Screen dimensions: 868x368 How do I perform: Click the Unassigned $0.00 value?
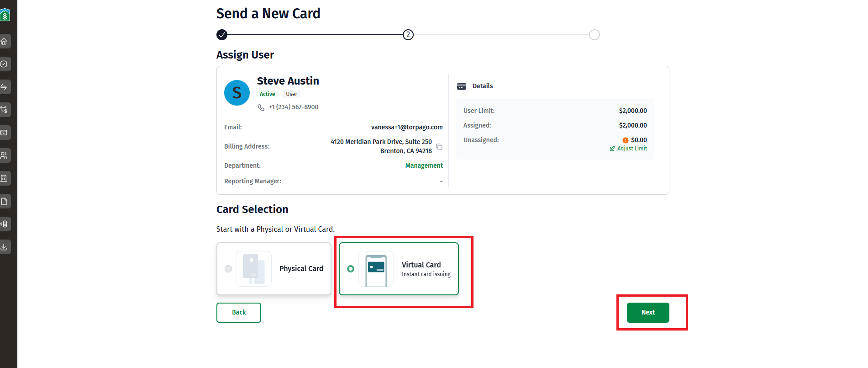pyautogui.click(x=639, y=140)
